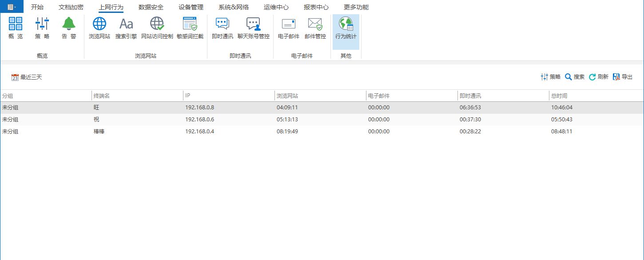The width and height of the screenshot is (644, 260).
Task: Select the row with terminal 祝
Action: tap(322, 120)
